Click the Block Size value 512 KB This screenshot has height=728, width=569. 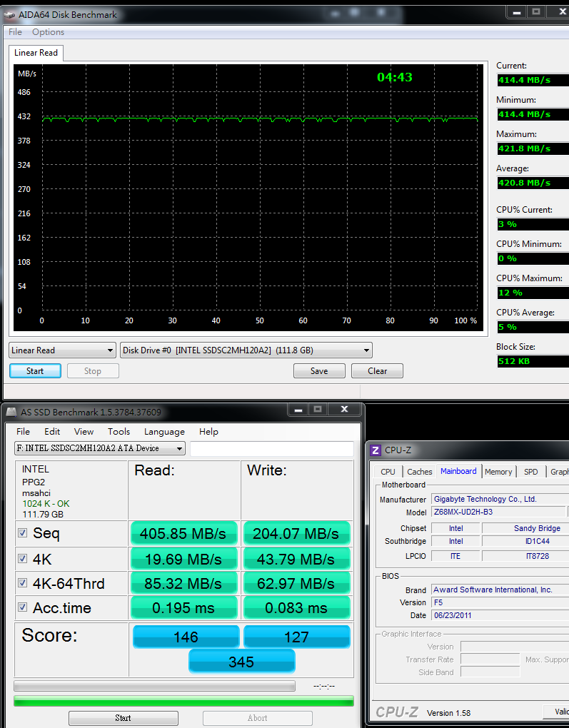click(x=533, y=361)
